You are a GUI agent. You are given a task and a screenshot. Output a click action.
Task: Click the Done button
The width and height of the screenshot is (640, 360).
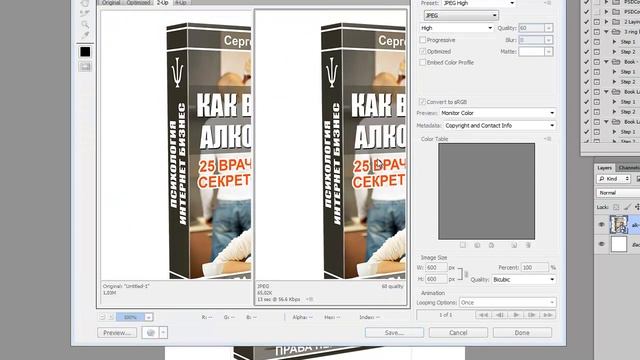coord(522,333)
